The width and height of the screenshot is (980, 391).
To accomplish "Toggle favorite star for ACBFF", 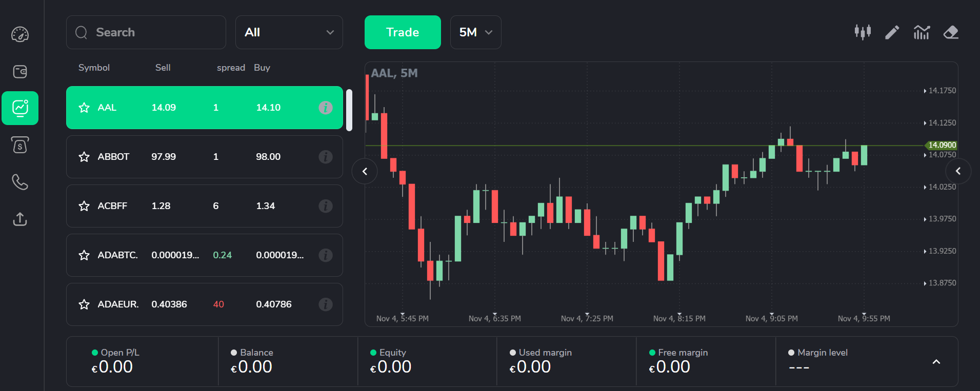I will tap(84, 206).
